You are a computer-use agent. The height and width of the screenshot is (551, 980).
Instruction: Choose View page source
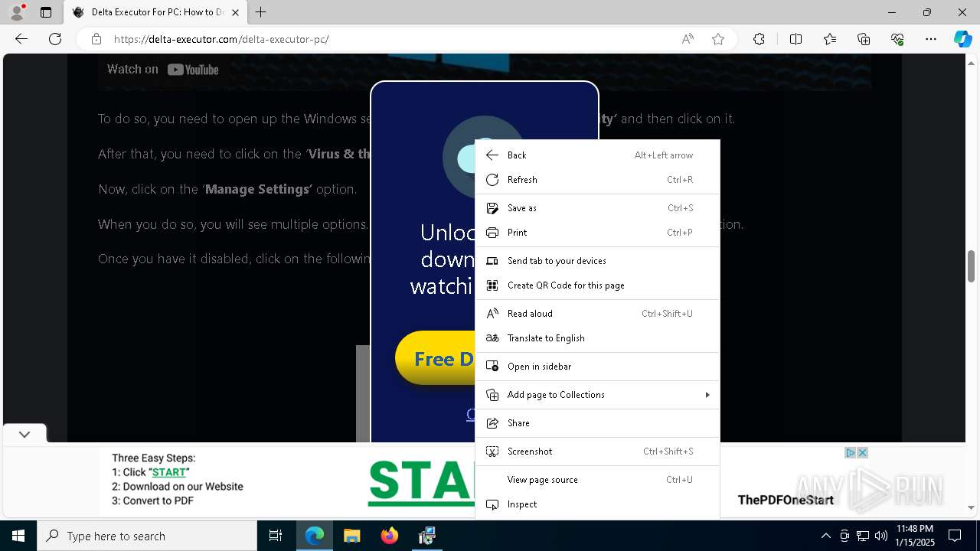[597, 480]
